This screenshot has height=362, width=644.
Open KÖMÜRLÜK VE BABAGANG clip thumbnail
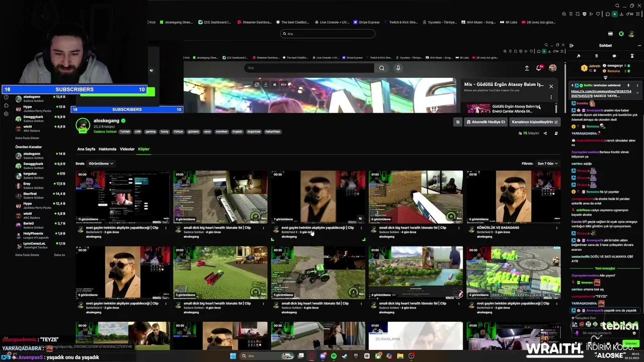click(513, 197)
